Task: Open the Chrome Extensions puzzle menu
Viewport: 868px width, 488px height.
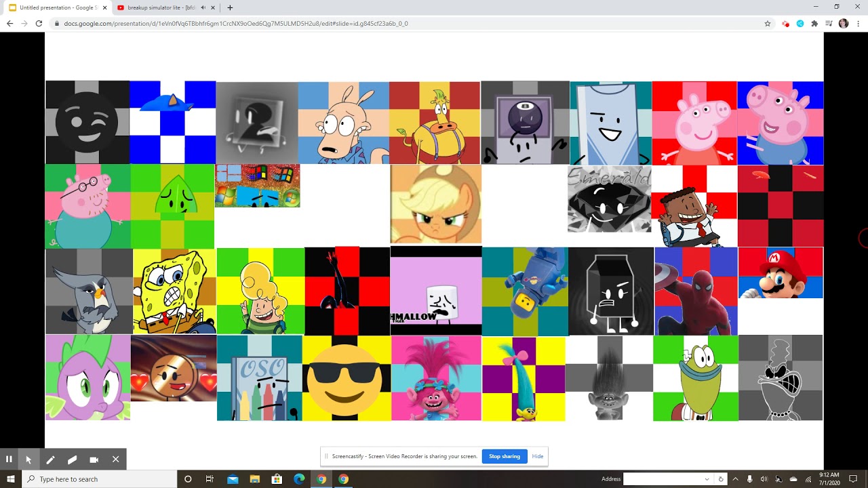Action: pyautogui.click(x=814, y=23)
